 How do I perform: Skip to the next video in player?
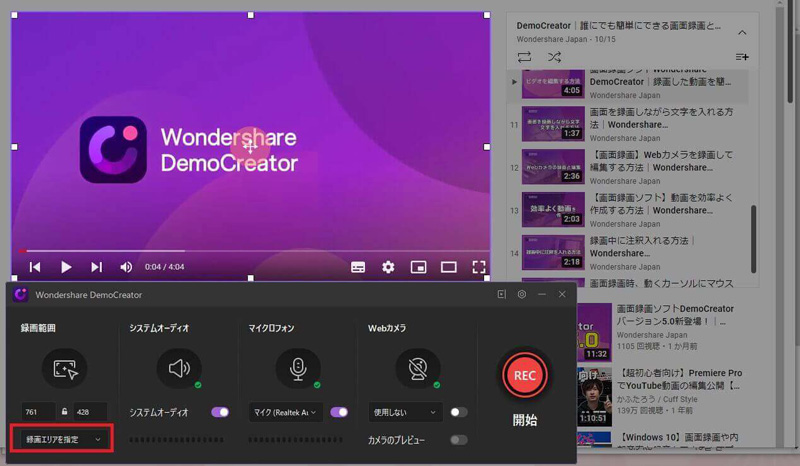click(96, 267)
